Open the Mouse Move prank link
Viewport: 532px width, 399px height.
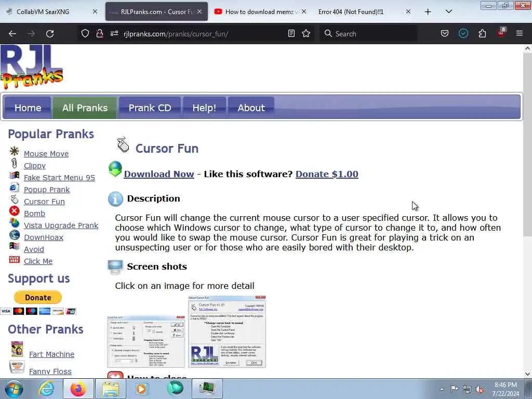tap(46, 154)
